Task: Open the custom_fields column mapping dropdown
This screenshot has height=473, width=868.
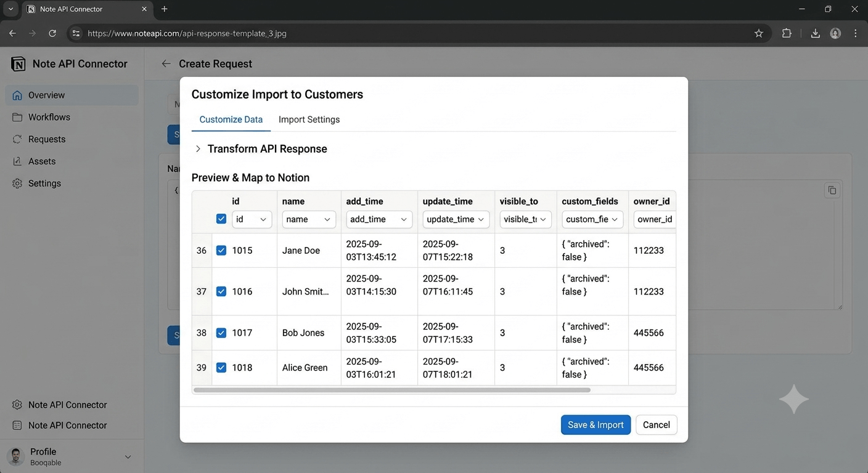Action: point(592,219)
